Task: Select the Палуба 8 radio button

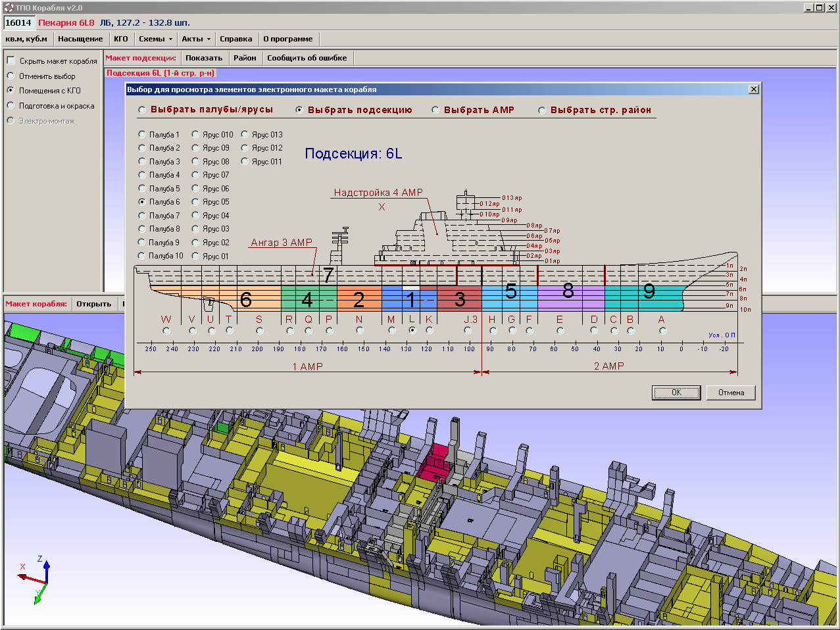Action: (142, 229)
